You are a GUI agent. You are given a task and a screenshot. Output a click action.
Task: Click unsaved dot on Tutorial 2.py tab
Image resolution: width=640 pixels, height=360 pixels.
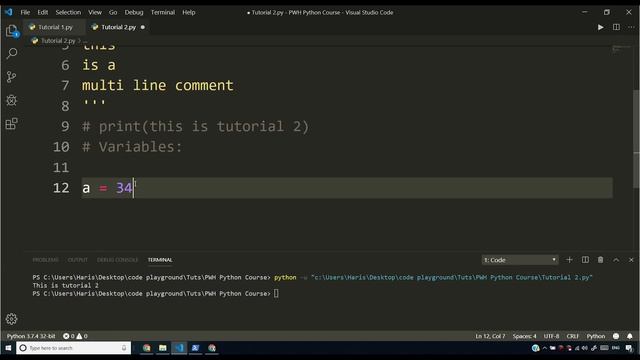tap(142, 27)
